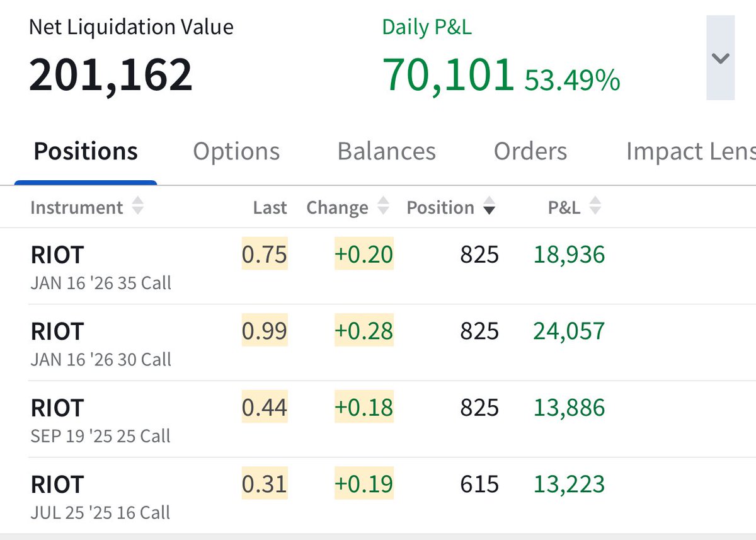Click last price 0.75
Viewport: 756px width, 540px height.
(265, 254)
